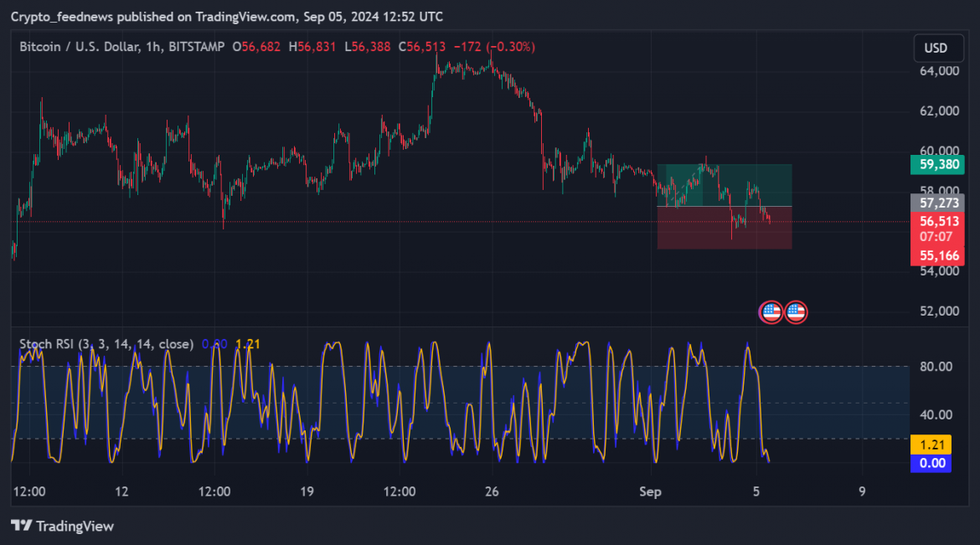
Task: Click the Sep label on the time axis
Action: pyautogui.click(x=650, y=492)
